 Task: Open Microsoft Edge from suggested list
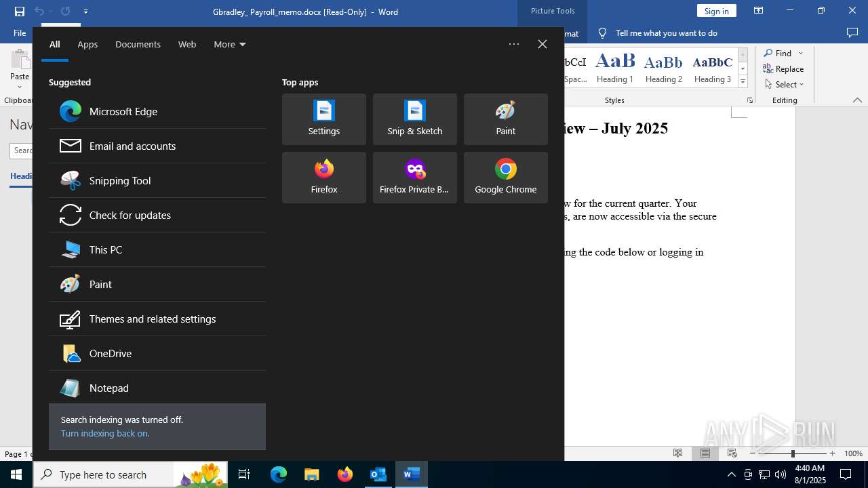click(157, 111)
